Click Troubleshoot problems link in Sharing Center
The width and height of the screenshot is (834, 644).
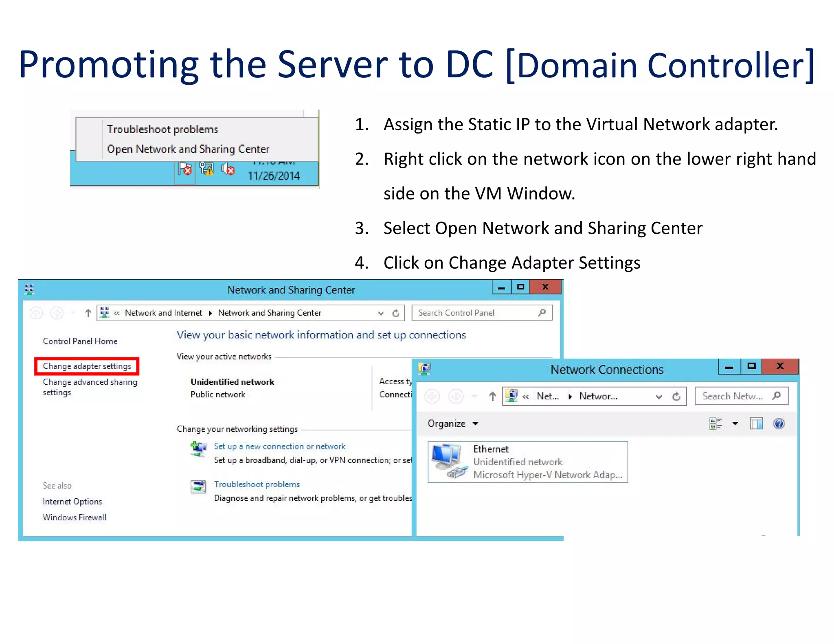click(x=257, y=484)
